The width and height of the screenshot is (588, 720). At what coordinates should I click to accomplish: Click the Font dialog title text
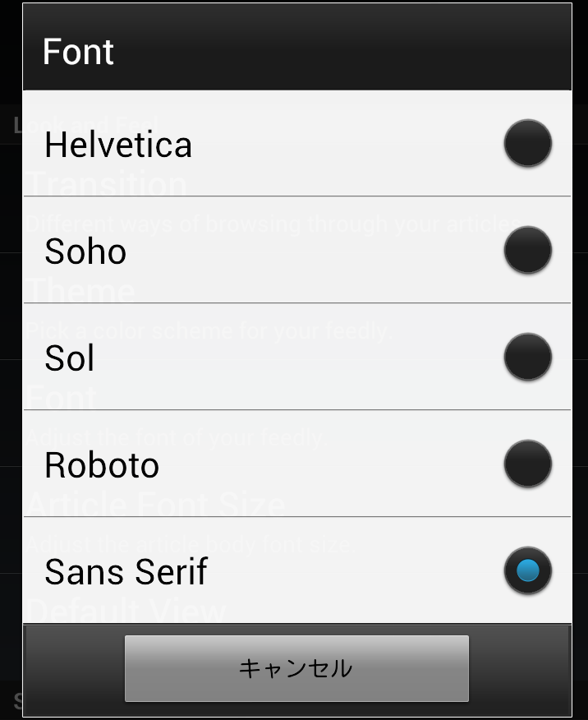pos(78,52)
